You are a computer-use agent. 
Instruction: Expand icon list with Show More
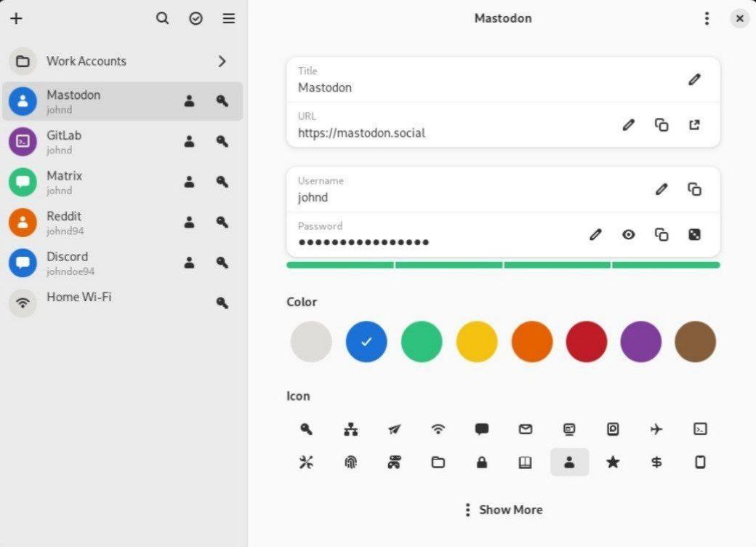click(x=503, y=510)
